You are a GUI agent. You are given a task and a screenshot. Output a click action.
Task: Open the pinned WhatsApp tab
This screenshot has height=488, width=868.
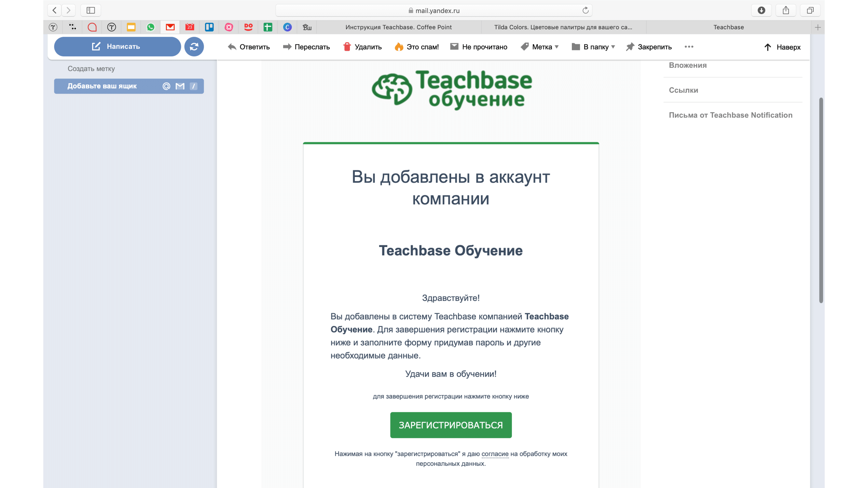click(x=151, y=27)
